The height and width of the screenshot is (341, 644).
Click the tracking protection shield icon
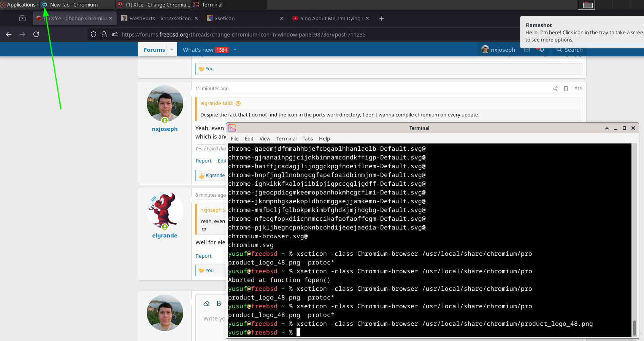[x=94, y=34]
